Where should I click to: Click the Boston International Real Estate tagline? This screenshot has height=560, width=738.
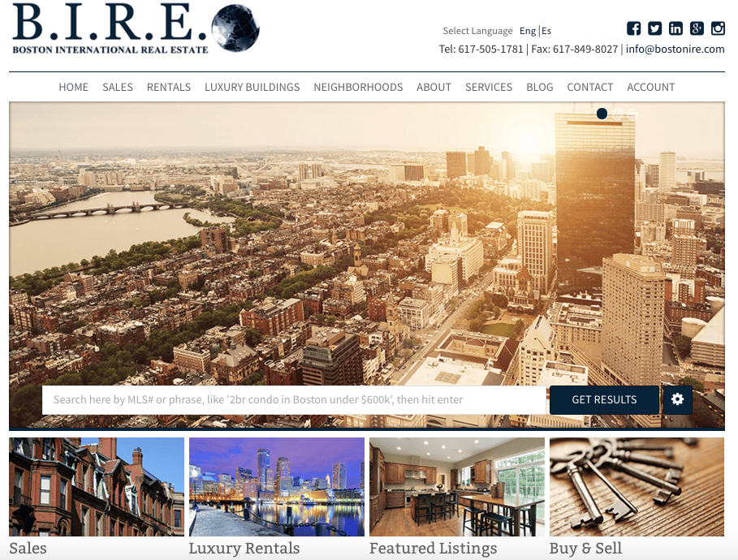110,50
